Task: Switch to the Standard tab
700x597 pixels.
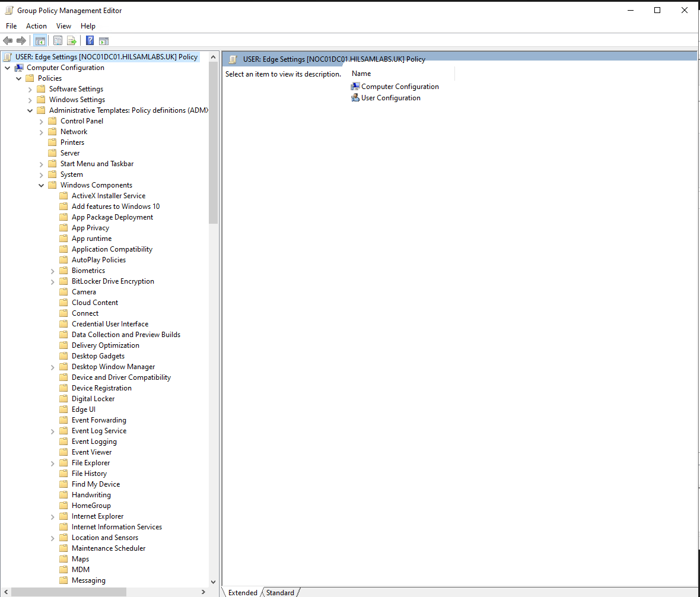Action: coord(279,592)
